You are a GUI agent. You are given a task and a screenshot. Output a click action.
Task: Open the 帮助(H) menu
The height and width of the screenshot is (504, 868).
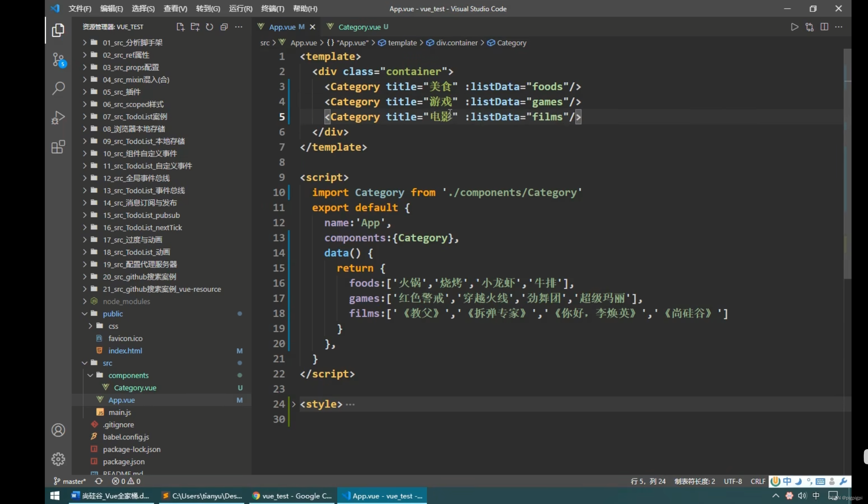[305, 8]
